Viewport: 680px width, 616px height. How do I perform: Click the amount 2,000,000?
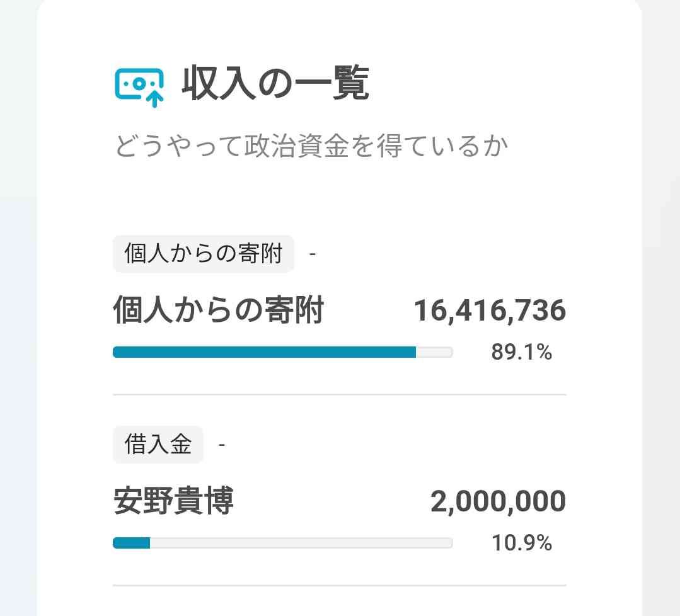tap(498, 501)
